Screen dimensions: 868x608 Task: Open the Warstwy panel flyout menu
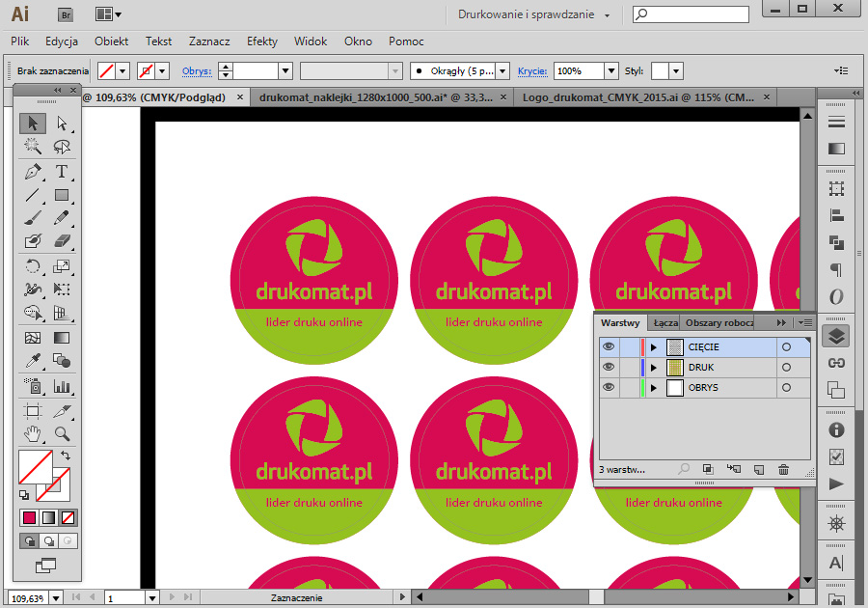(x=805, y=323)
